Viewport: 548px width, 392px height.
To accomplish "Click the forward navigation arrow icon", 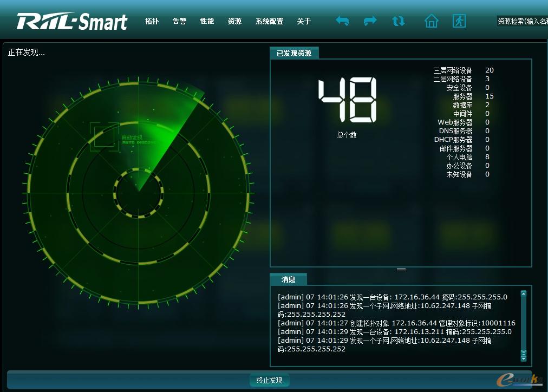I will 370,21.
